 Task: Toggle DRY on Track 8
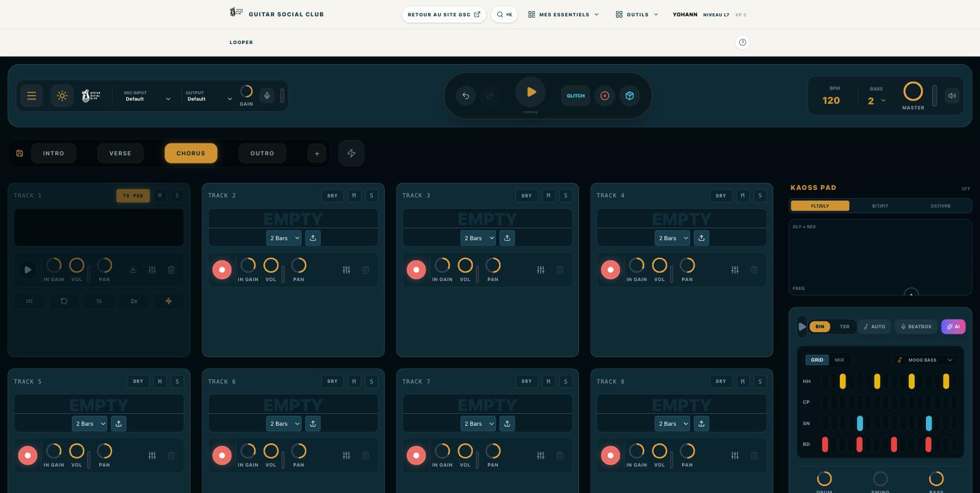[x=721, y=381]
